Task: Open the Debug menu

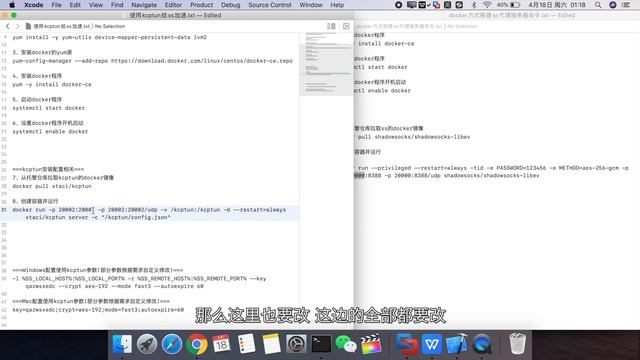Action: click(x=231, y=5)
